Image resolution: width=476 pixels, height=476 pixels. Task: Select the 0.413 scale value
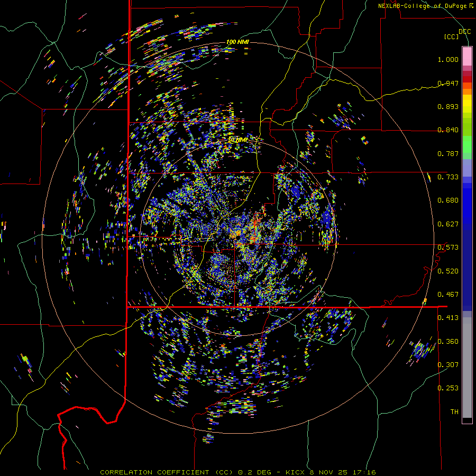click(448, 318)
